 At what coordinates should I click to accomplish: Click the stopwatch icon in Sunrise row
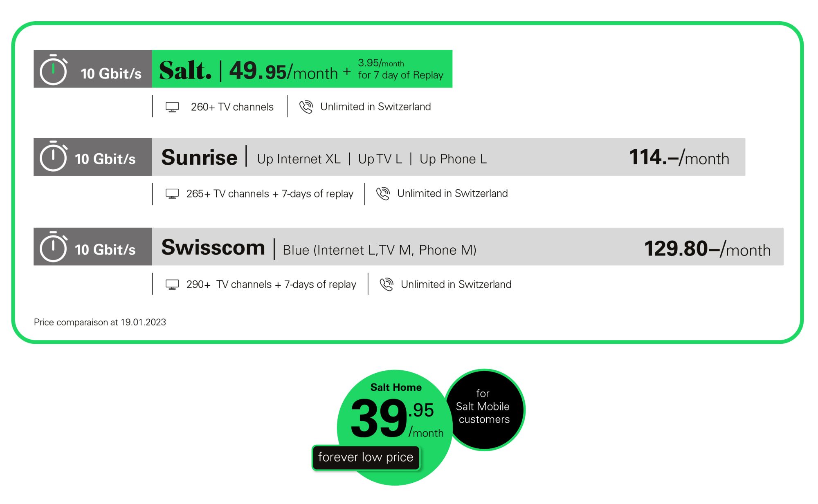click(54, 156)
